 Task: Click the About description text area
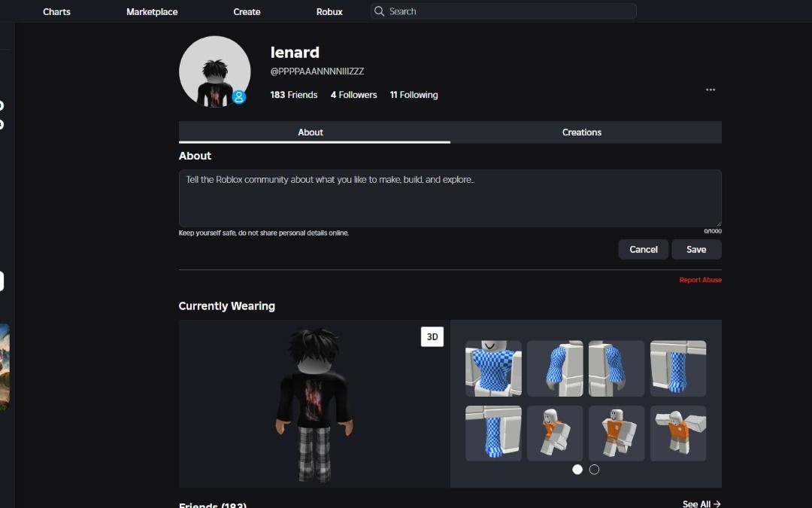click(x=450, y=199)
